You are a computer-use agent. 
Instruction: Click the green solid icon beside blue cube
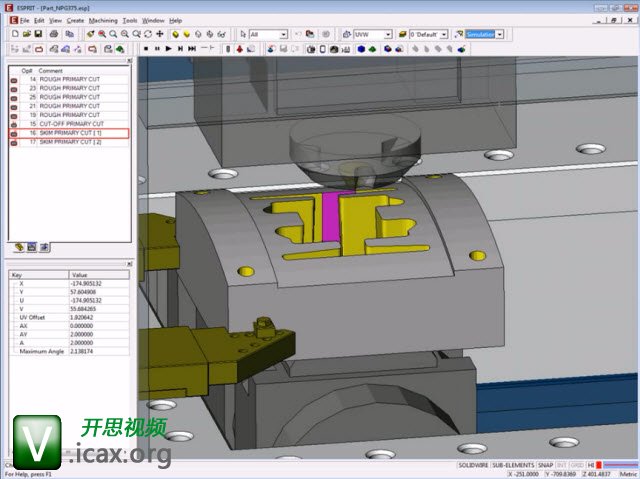372,49
